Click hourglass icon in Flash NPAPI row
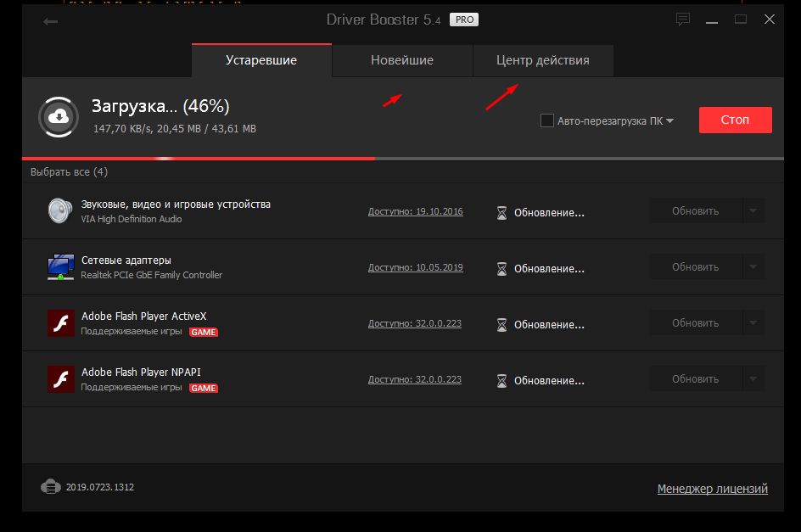The width and height of the screenshot is (801, 532). pos(501,381)
